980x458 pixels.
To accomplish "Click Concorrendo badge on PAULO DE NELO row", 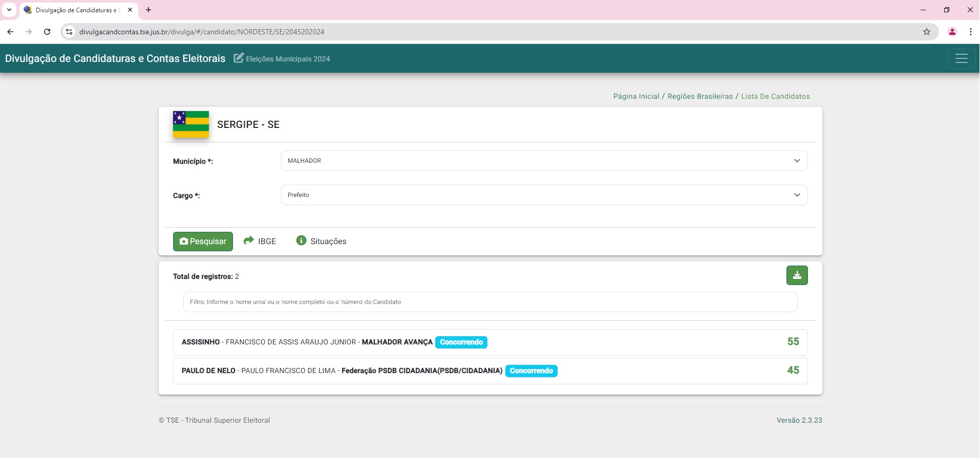I will coord(531,371).
